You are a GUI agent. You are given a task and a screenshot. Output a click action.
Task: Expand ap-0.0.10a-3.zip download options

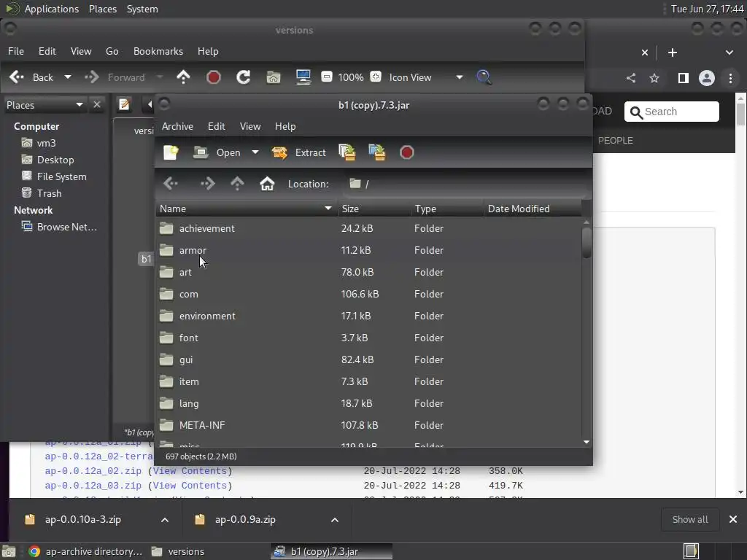pyautogui.click(x=165, y=519)
